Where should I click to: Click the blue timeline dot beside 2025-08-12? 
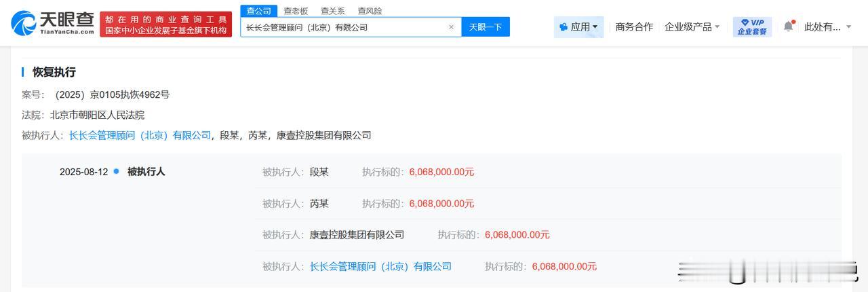pyautogui.click(x=117, y=171)
